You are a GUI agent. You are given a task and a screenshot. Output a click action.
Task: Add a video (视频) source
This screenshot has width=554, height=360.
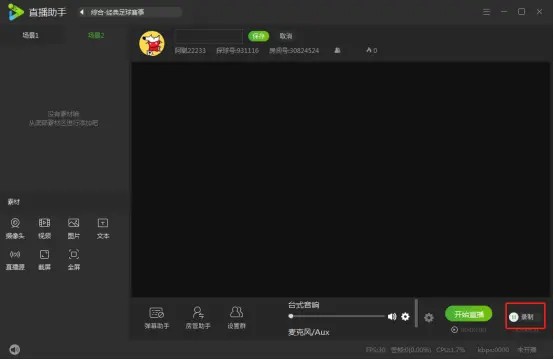click(45, 229)
